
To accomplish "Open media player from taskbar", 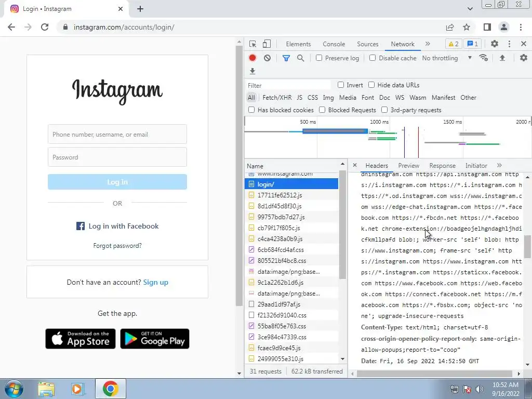I will click(x=78, y=389).
